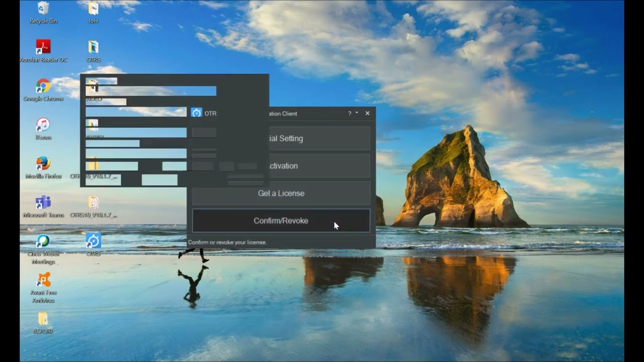The height and width of the screenshot is (362, 644).
Task: Launch Acrobat Reader DC from desktop
Action: (43, 51)
